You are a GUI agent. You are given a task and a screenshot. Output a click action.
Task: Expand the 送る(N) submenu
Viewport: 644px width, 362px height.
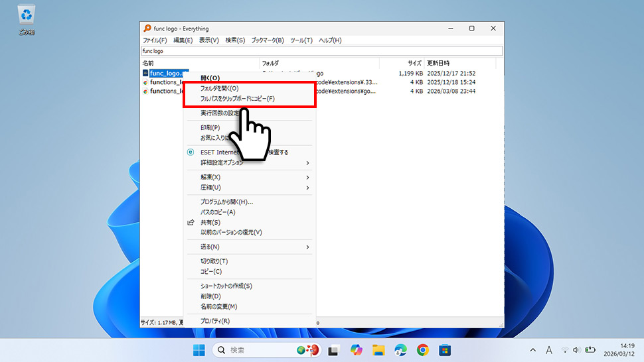point(250,247)
